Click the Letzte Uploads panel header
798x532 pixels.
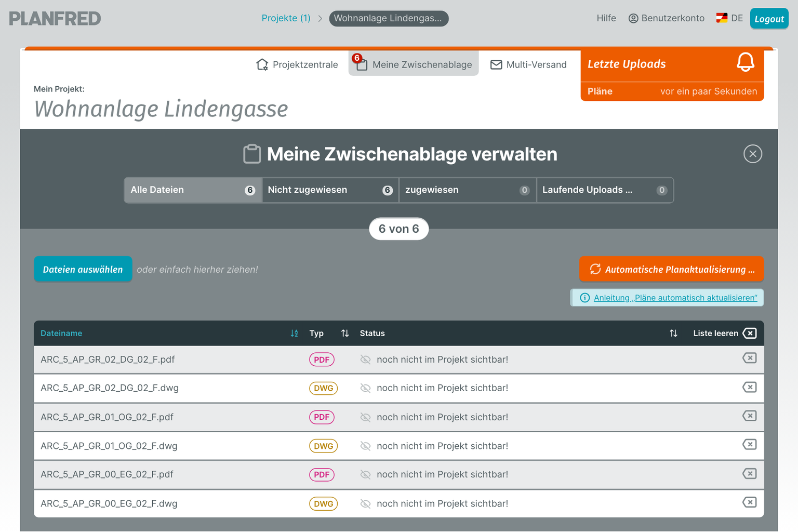point(672,64)
